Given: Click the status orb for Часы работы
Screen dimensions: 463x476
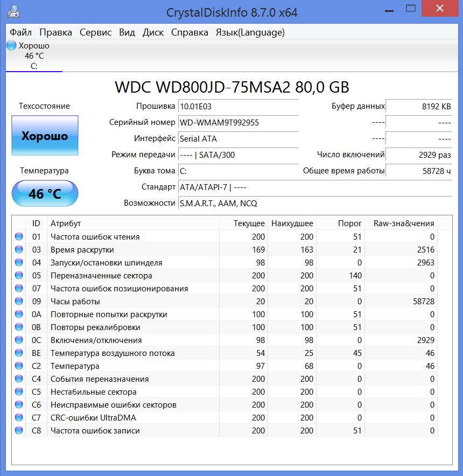Looking at the screenshot, I should coord(19,301).
